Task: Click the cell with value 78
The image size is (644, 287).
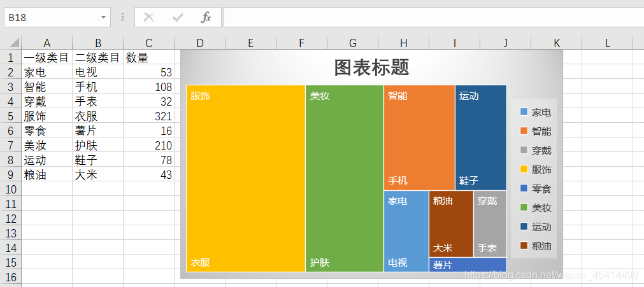Action: (x=148, y=160)
